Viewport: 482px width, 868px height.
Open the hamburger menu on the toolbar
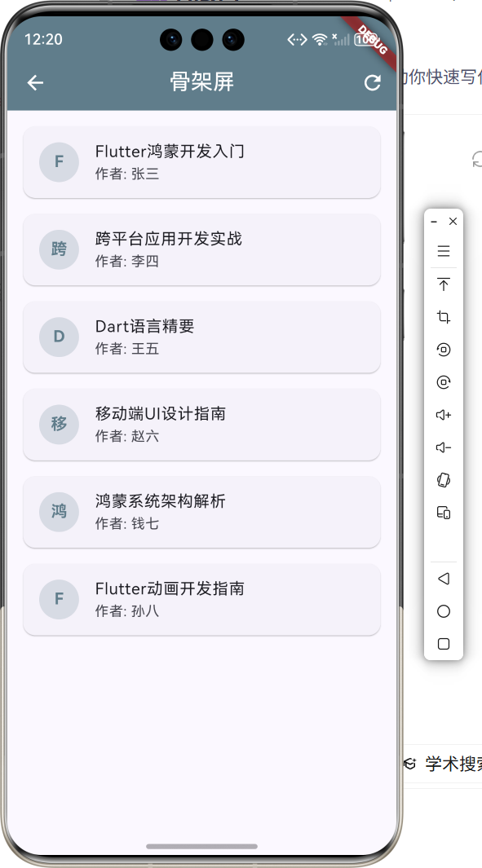[444, 251]
